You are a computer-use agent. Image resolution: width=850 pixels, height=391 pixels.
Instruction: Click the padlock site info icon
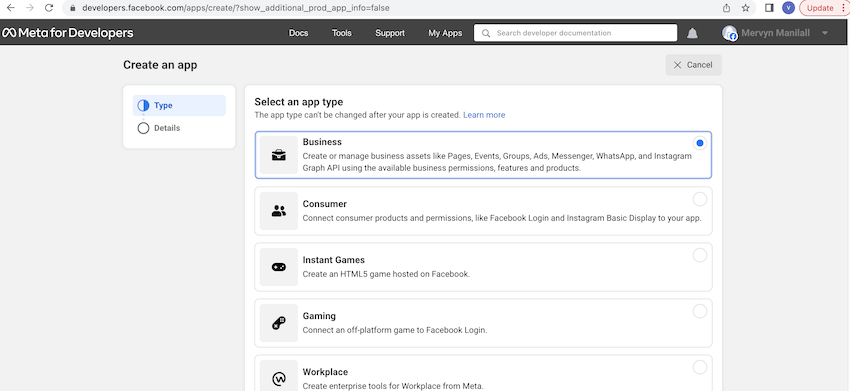73,8
